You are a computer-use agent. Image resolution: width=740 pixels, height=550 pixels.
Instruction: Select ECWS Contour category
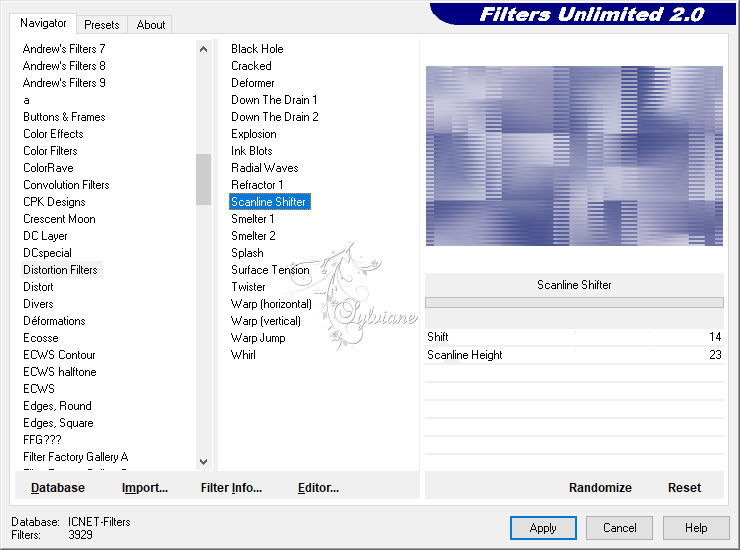[x=59, y=355]
